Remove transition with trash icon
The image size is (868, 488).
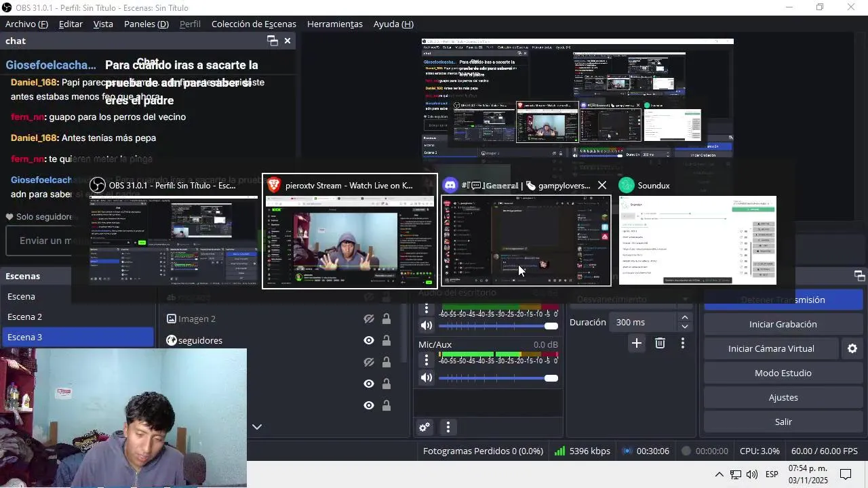pyautogui.click(x=660, y=344)
